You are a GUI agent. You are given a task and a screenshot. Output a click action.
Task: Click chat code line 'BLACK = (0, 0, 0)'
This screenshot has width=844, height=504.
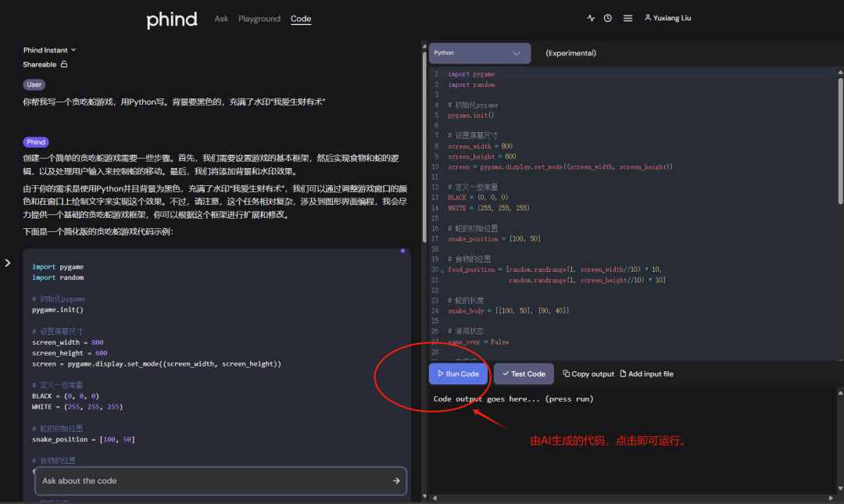pos(65,395)
